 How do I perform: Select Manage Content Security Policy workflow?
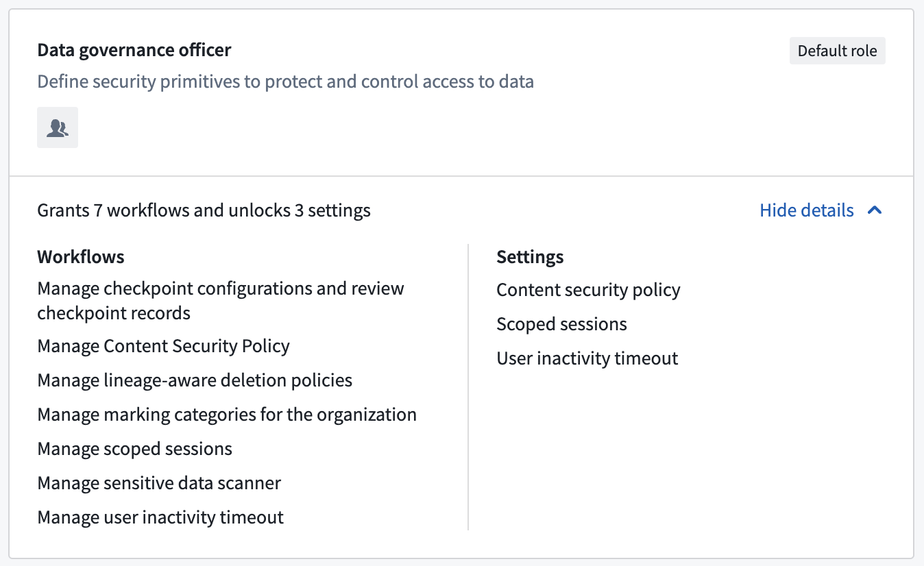point(163,346)
